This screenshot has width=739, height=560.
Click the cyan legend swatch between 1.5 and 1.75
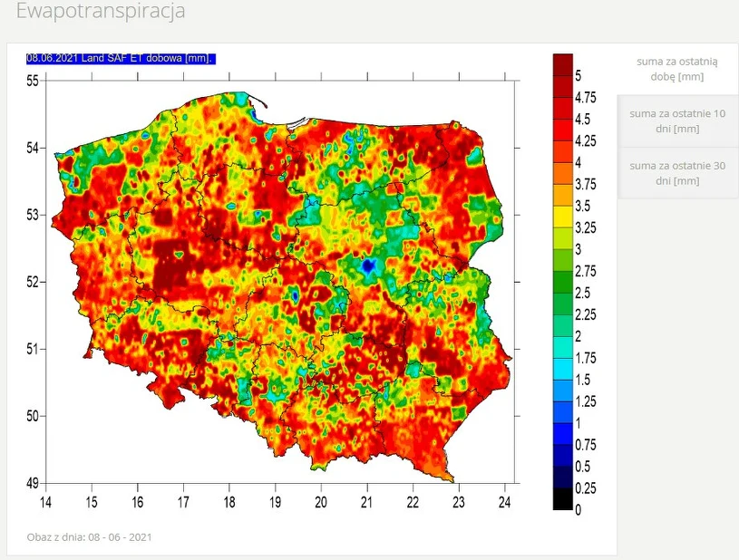tap(562, 369)
